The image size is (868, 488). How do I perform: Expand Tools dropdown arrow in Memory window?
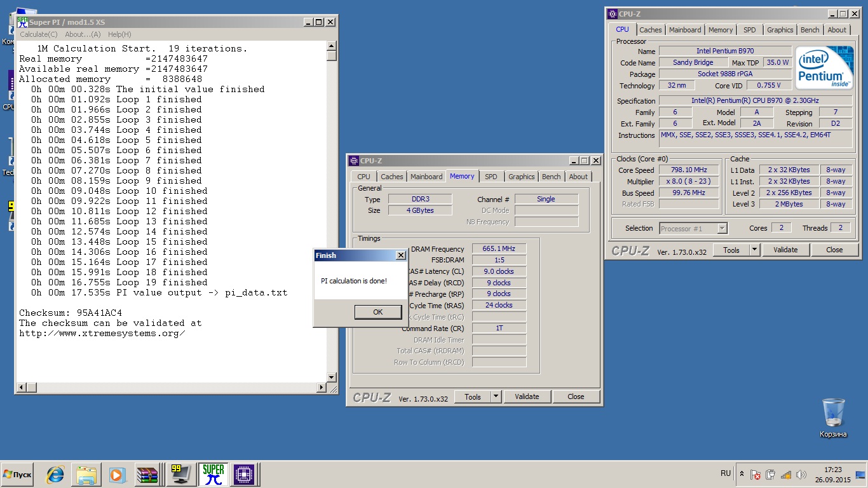(x=496, y=396)
